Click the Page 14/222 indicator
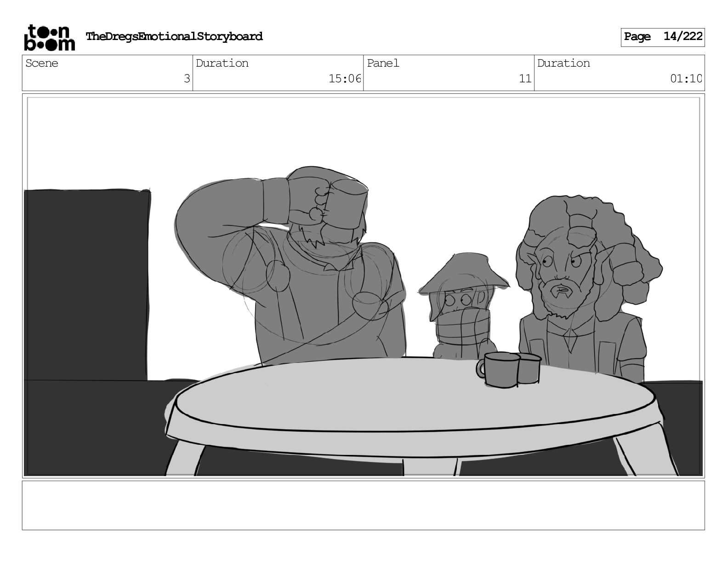The height and width of the screenshot is (563, 728). click(x=663, y=37)
